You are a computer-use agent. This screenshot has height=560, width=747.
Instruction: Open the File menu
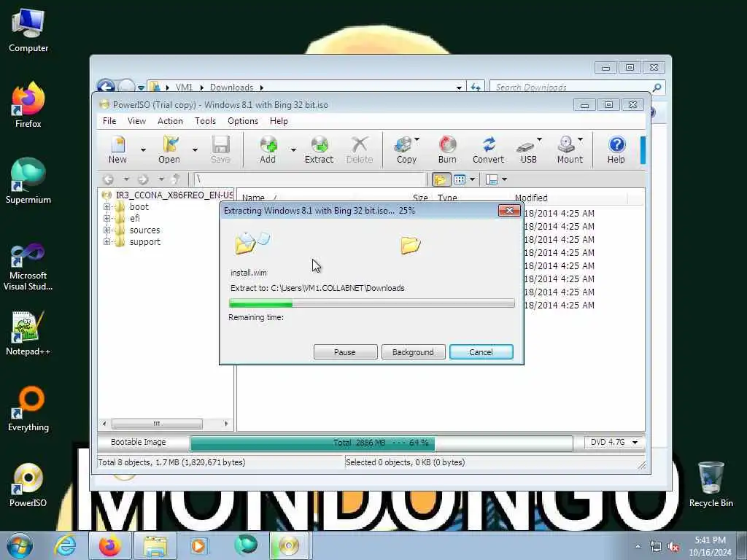[109, 121]
